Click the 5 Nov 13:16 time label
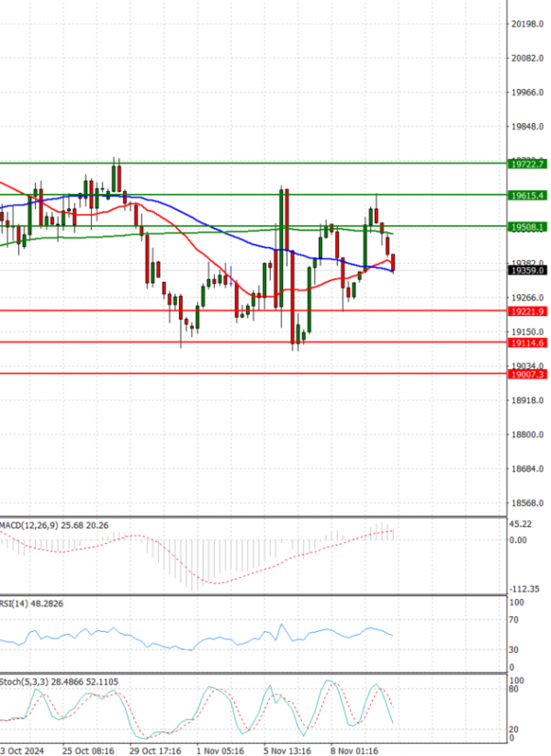This screenshot has height=756, width=551. [287, 751]
